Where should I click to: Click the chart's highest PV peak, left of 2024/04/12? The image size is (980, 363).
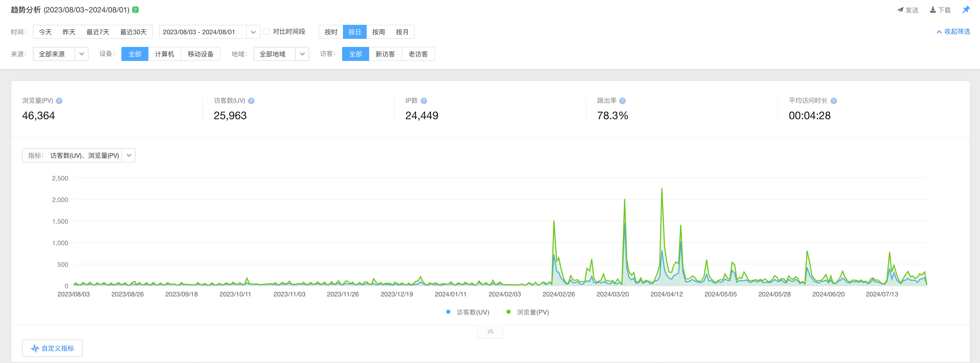[662, 189]
